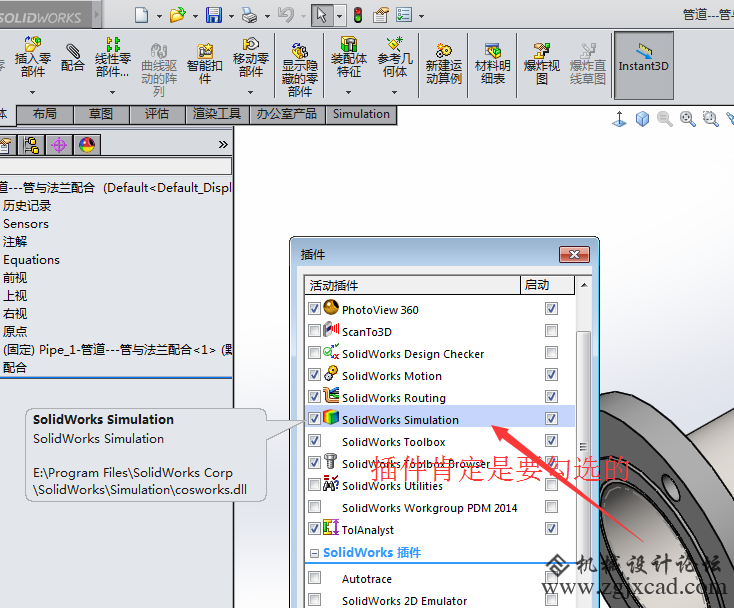Click Linear Component Pattern (线性零部件) tool
The height and width of the screenshot is (608, 734).
112,57
